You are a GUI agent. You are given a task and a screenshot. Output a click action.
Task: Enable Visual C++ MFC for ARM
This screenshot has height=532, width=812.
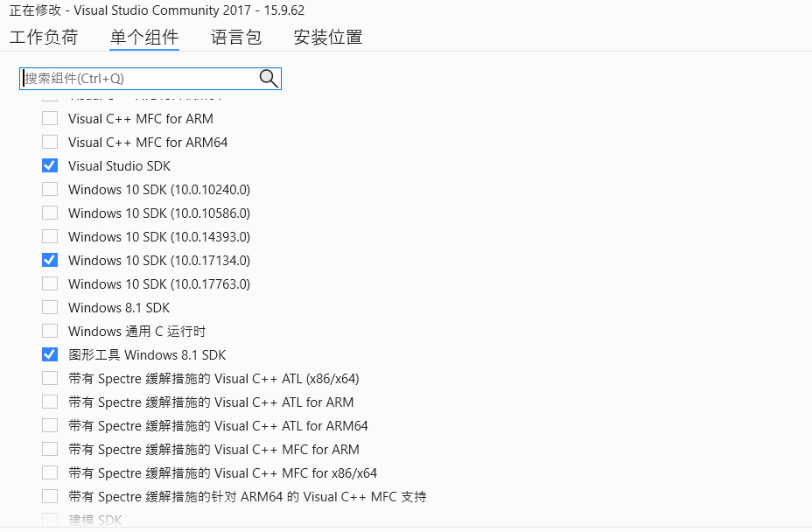click(x=50, y=118)
